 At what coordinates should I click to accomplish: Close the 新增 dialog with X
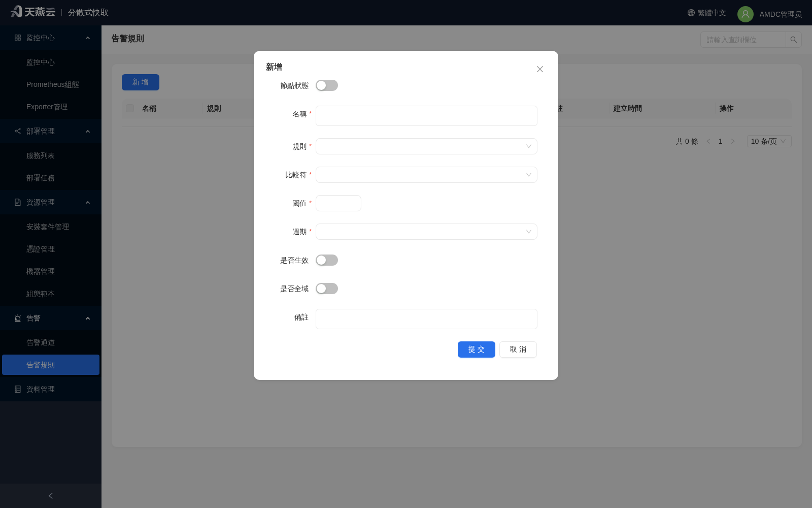coord(540,69)
